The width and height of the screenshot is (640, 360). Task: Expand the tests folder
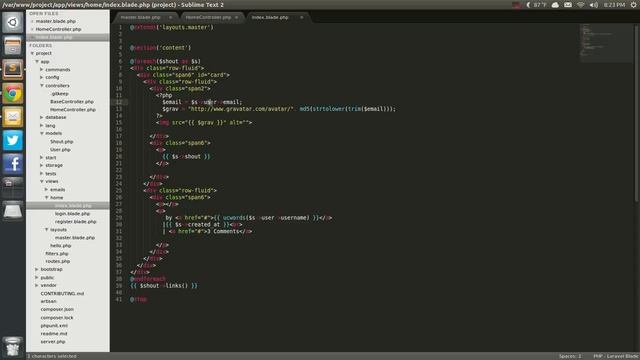coord(42,173)
